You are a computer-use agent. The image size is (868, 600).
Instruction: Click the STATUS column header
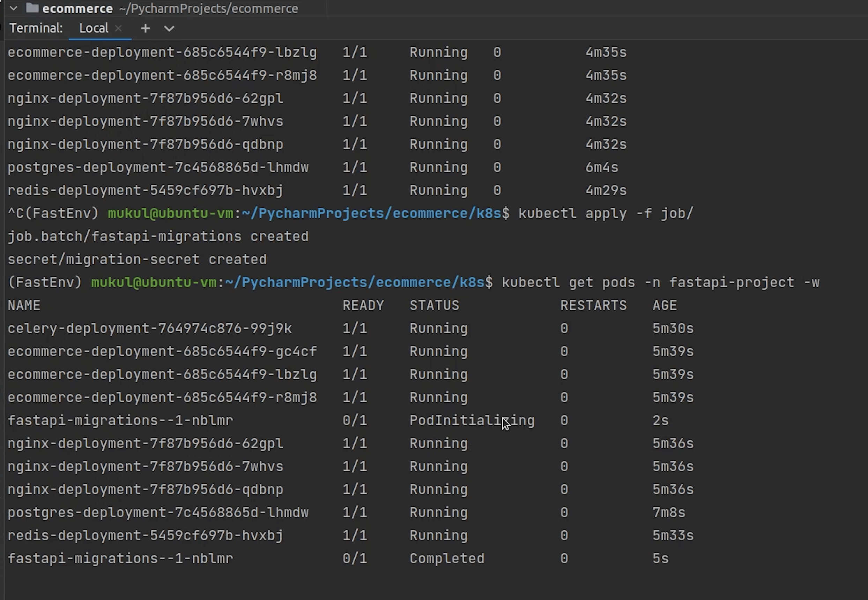pyautogui.click(x=434, y=305)
